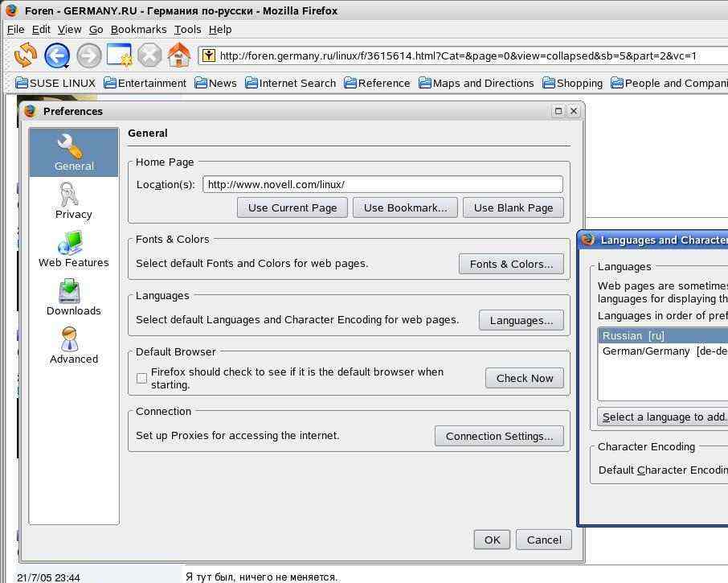Open the Downloads preferences panel

click(x=74, y=298)
